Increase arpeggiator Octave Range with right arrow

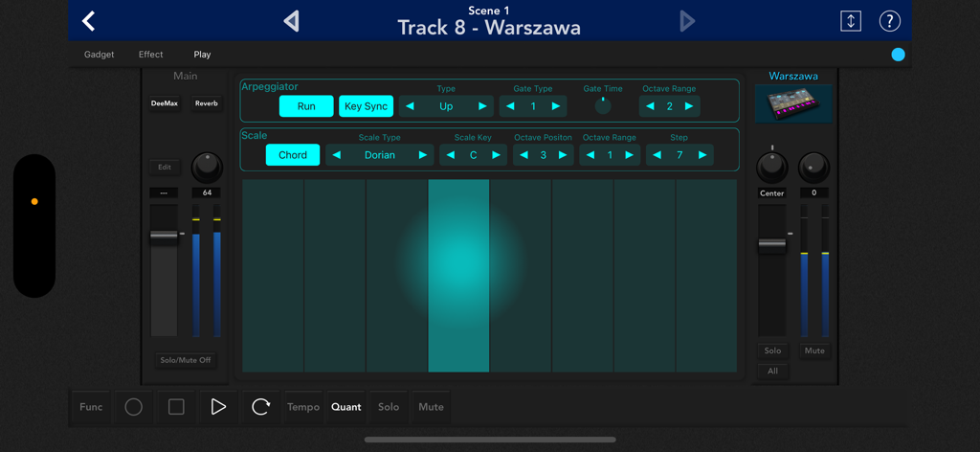tap(689, 106)
